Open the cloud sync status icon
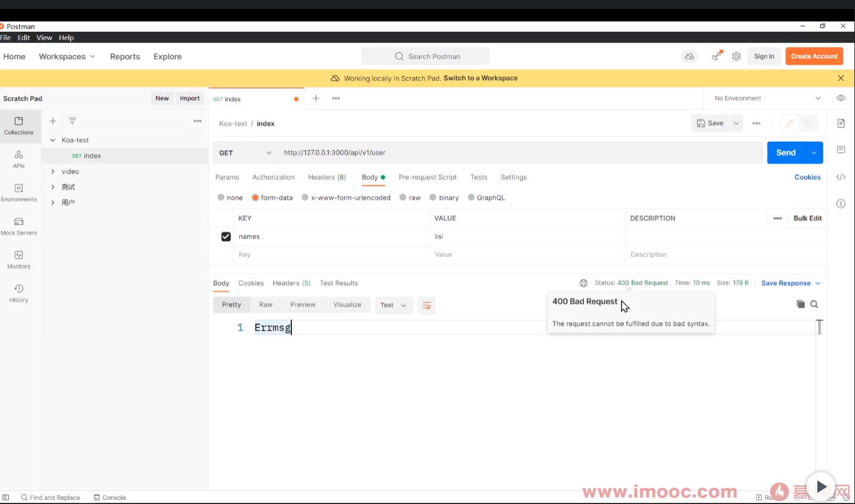The width and height of the screenshot is (855, 504). pos(689,56)
